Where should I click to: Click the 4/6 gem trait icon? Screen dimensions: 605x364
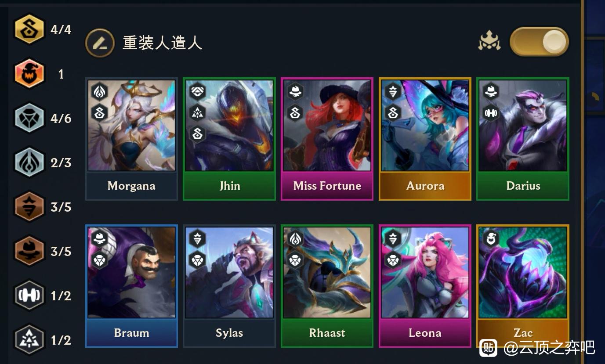coord(29,118)
